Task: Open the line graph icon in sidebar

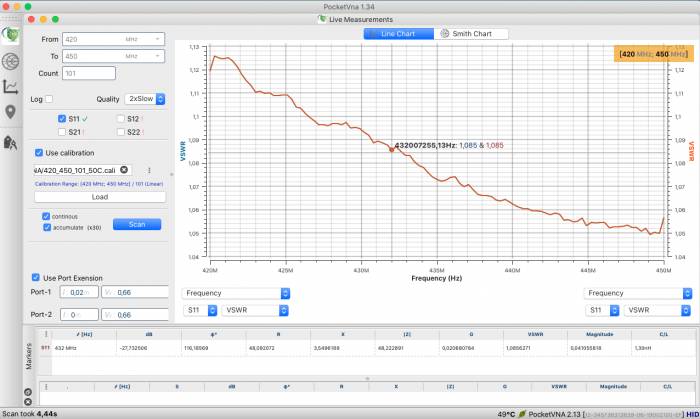Action: 11,87
